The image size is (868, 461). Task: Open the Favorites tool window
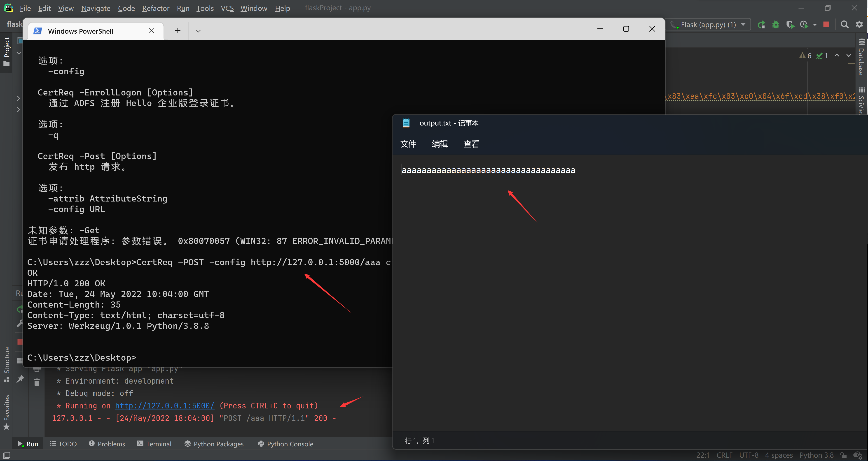(x=6, y=412)
